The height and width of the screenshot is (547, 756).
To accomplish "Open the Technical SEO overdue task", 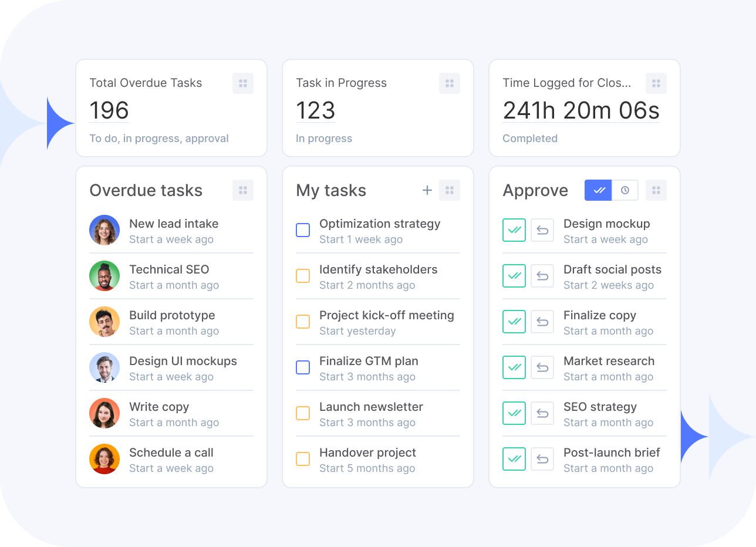I will coord(169,269).
